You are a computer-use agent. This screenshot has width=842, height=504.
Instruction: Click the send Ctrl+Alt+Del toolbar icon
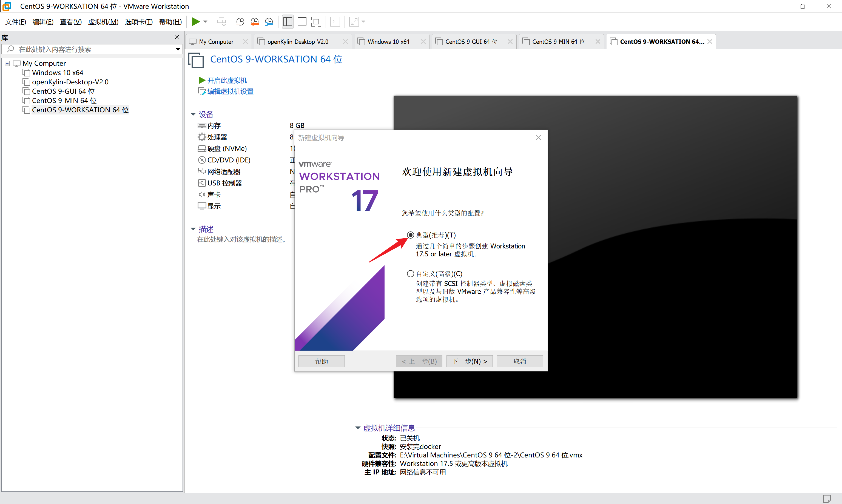tap(221, 22)
